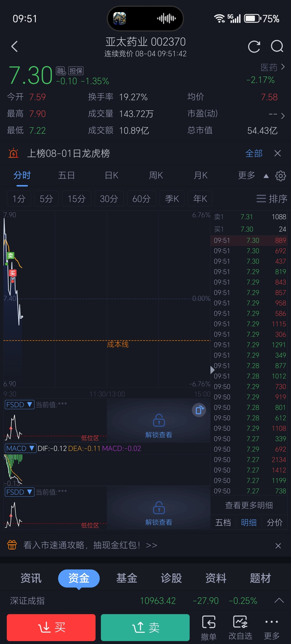Screen dimensions: 291x644
Task: Tap 全部 in the 龙虎榜 banner
Action: pyautogui.click(x=254, y=153)
